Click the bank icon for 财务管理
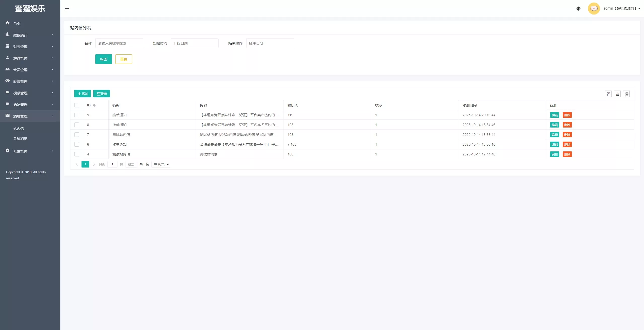The width and height of the screenshot is (644, 330). click(x=8, y=46)
